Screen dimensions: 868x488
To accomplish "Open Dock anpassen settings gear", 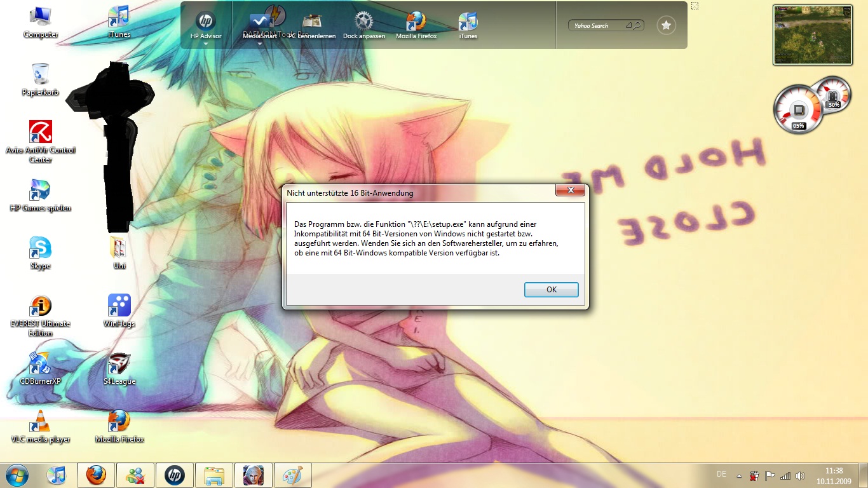I will click(x=364, y=25).
